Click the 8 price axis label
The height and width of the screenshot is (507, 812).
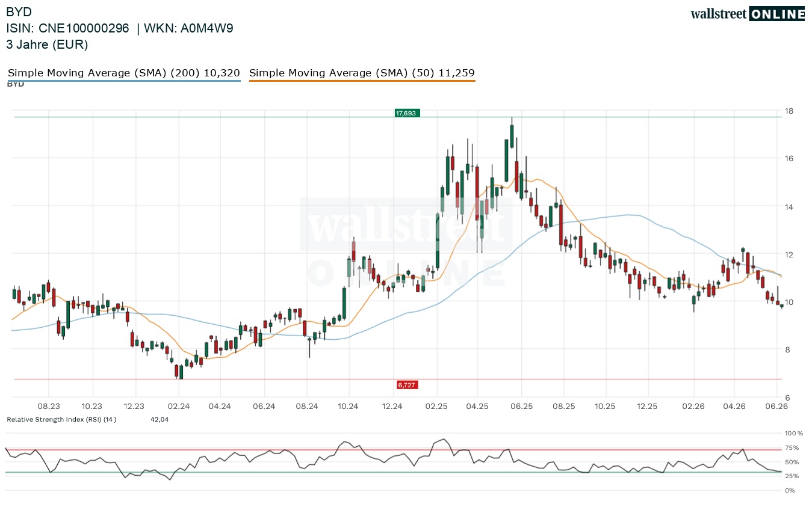[786, 350]
